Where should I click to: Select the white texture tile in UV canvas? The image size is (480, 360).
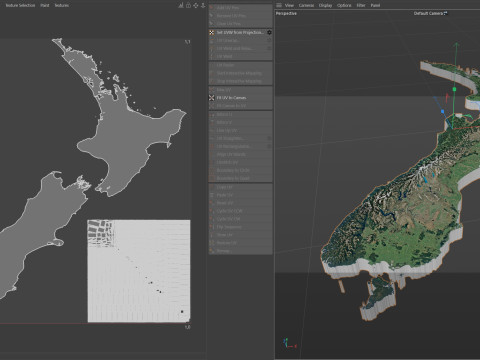point(139,271)
